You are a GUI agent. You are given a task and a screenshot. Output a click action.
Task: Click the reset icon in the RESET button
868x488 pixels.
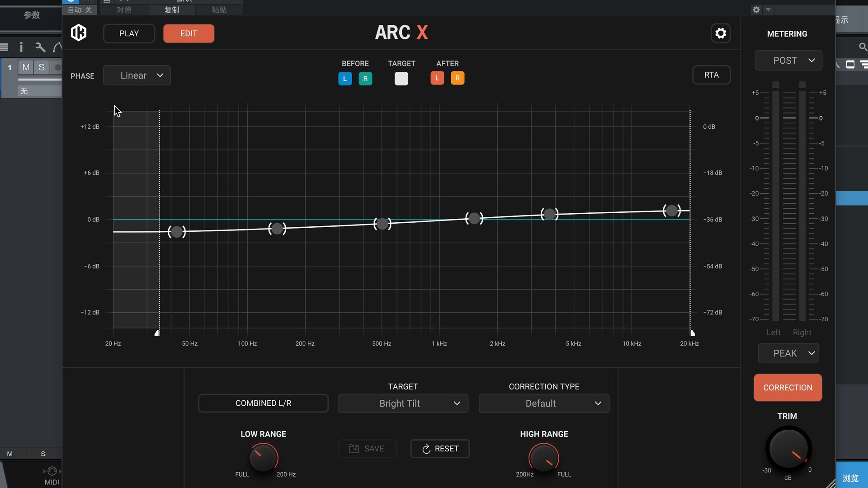click(426, 449)
